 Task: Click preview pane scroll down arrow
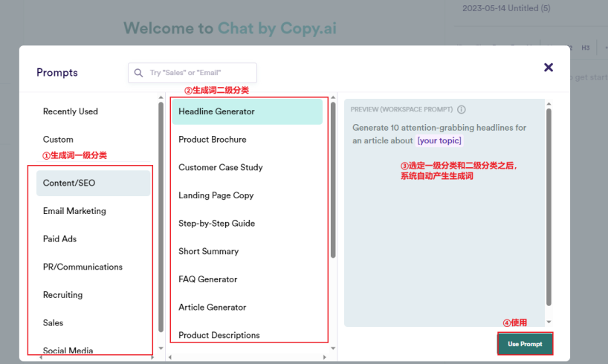pos(549,322)
